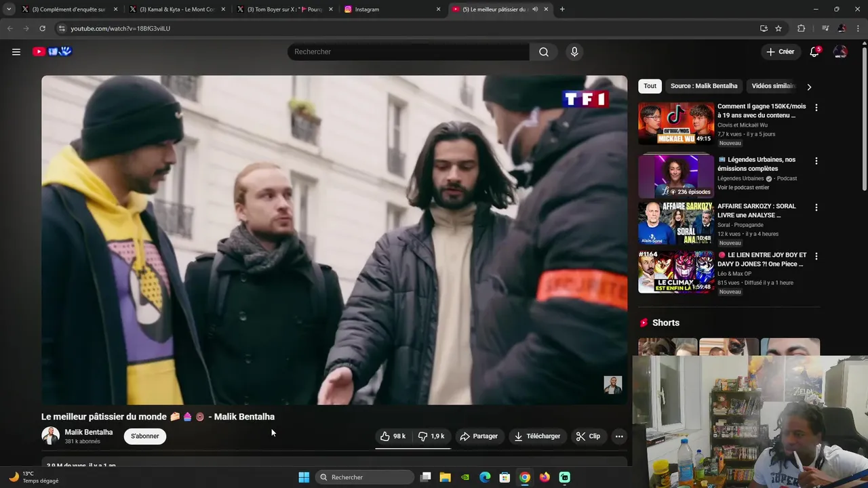Open Chrome extensions puzzle icon
The height and width of the screenshot is (488, 868).
801,28
